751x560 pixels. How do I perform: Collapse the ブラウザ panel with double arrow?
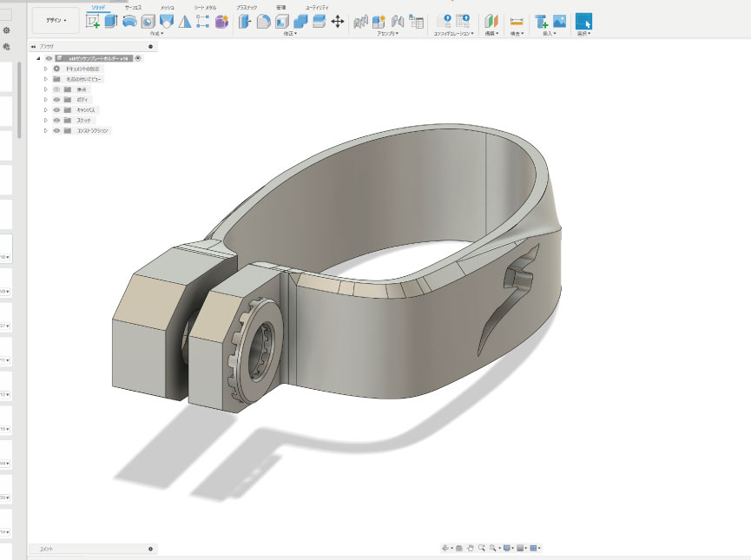[x=34, y=47]
